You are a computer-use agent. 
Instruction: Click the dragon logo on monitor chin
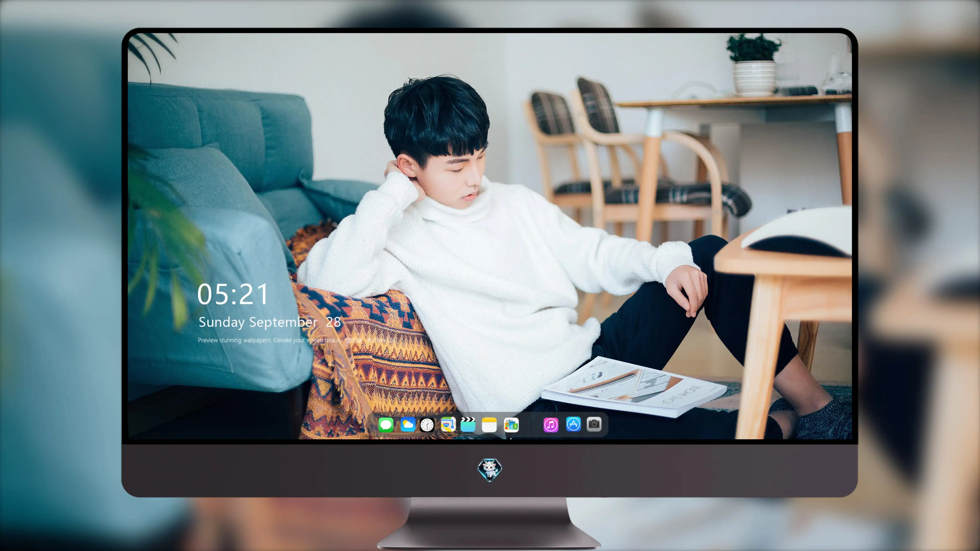tap(490, 470)
